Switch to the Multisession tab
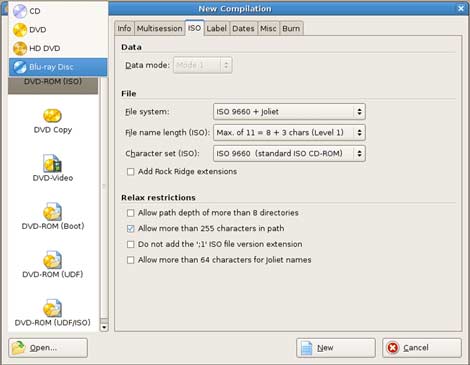 [159, 28]
